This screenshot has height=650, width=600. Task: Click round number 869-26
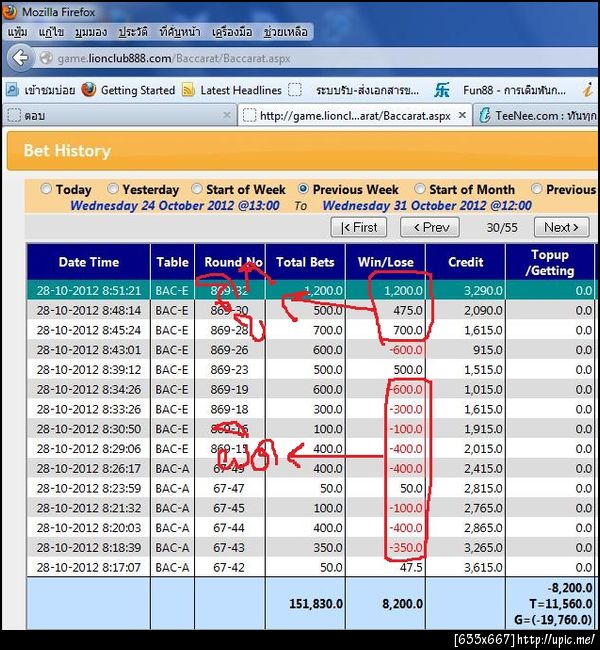pos(229,350)
